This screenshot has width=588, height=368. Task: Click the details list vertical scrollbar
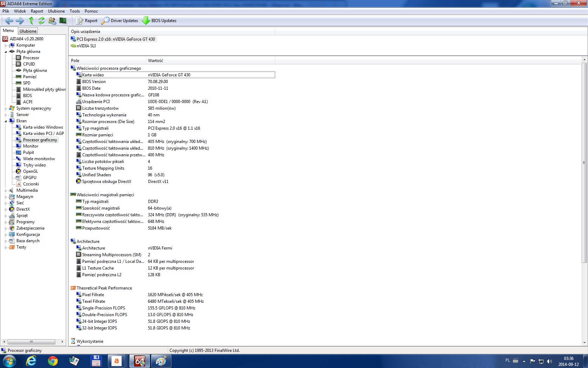584,162
